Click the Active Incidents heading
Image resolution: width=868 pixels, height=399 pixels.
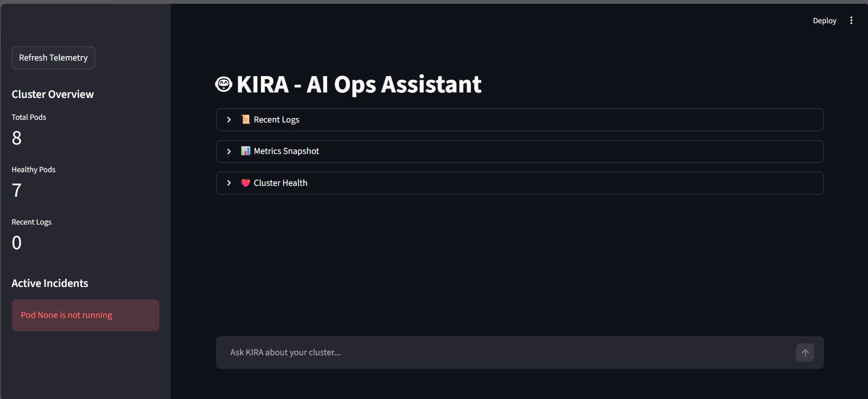50,283
